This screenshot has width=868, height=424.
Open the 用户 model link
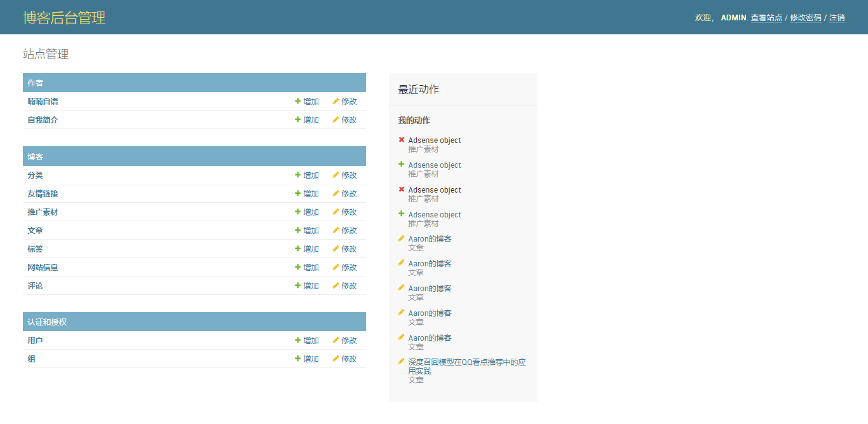[35, 340]
